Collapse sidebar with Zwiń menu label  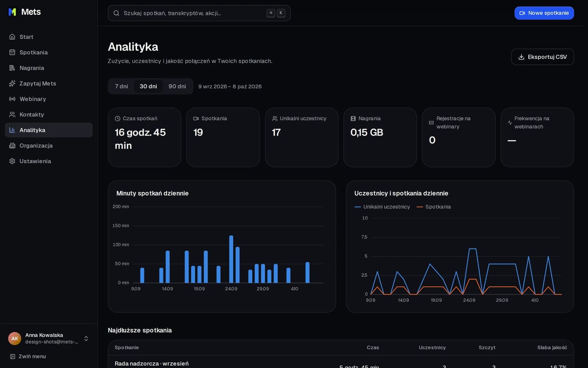(32, 357)
